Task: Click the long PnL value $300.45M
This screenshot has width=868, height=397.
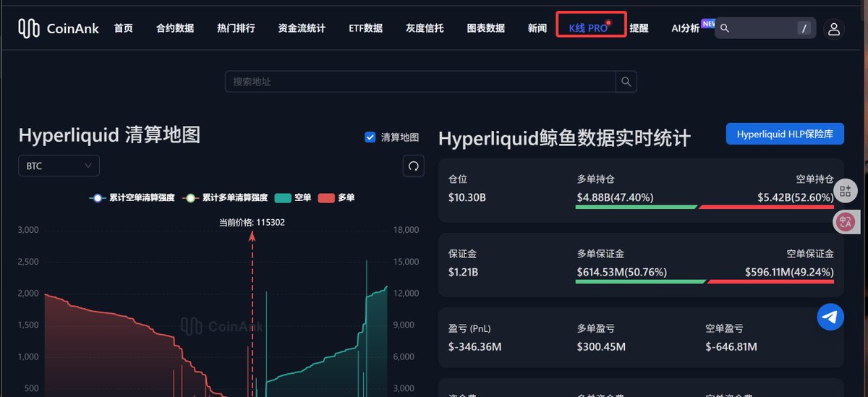Action: 601,346
